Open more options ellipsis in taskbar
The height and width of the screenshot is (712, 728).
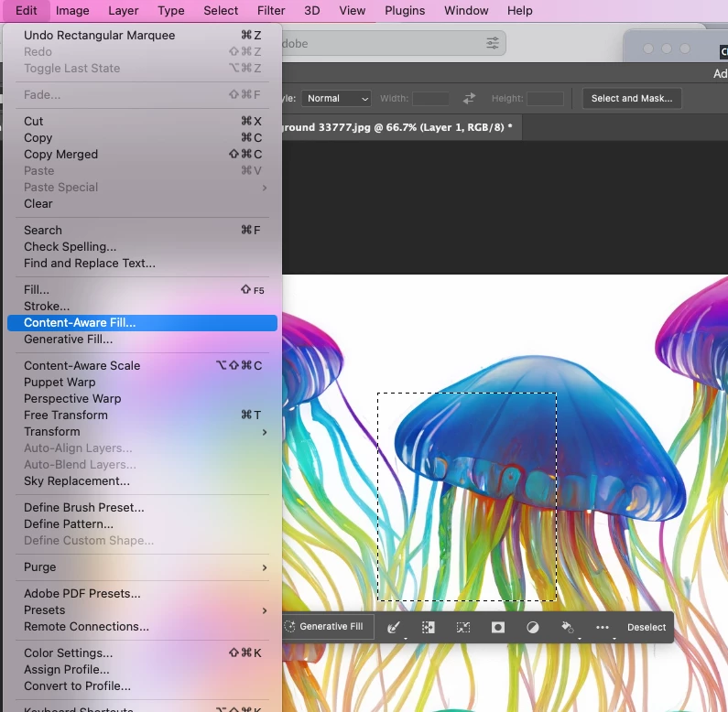(x=603, y=628)
